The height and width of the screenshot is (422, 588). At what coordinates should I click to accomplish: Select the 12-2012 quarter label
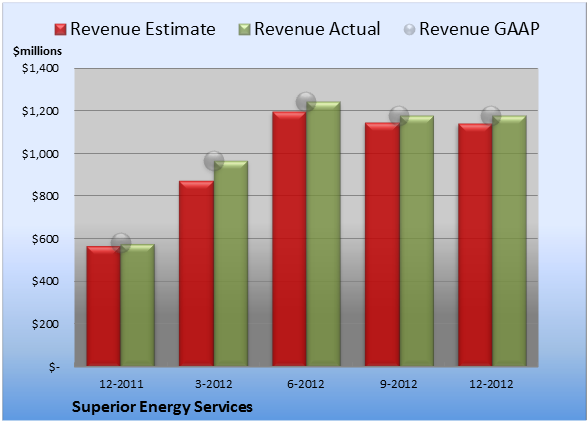point(491,384)
